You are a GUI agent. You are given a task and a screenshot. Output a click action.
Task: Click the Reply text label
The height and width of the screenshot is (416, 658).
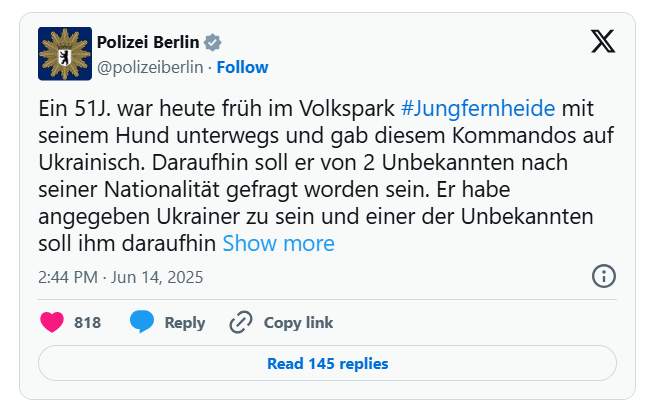[x=185, y=322]
